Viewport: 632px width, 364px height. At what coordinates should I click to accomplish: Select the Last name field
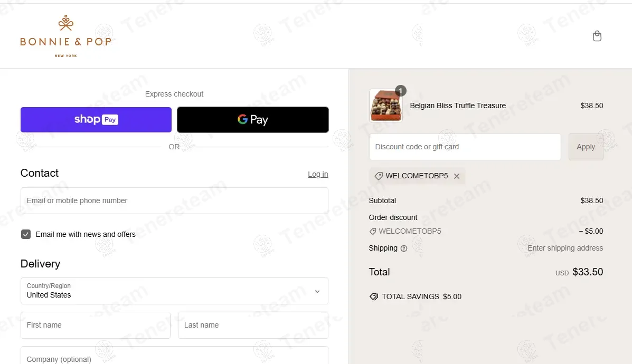pos(253,325)
